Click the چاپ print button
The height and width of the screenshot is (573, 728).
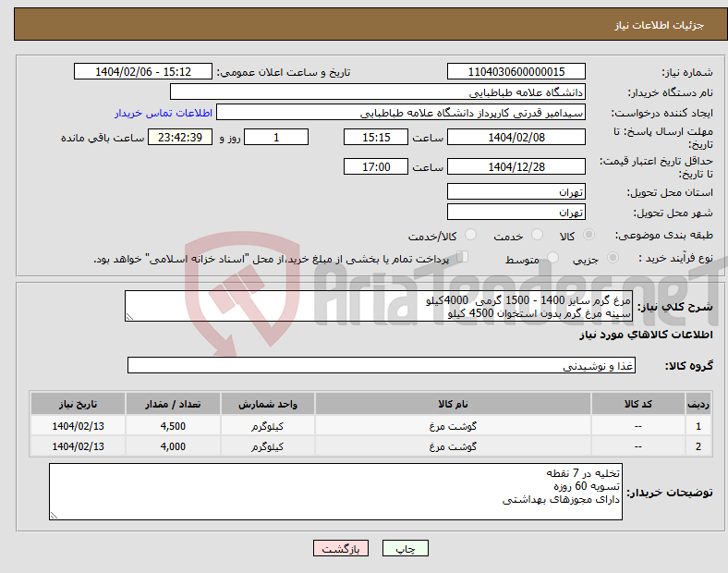click(405, 548)
